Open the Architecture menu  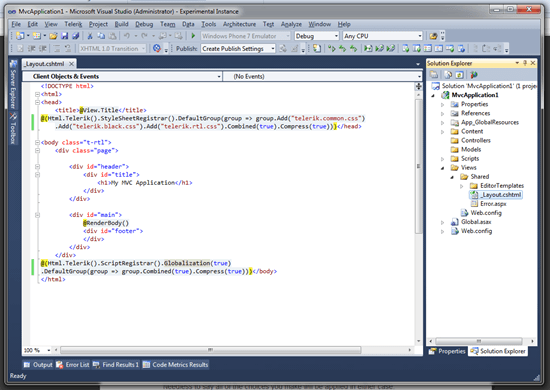(x=239, y=24)
